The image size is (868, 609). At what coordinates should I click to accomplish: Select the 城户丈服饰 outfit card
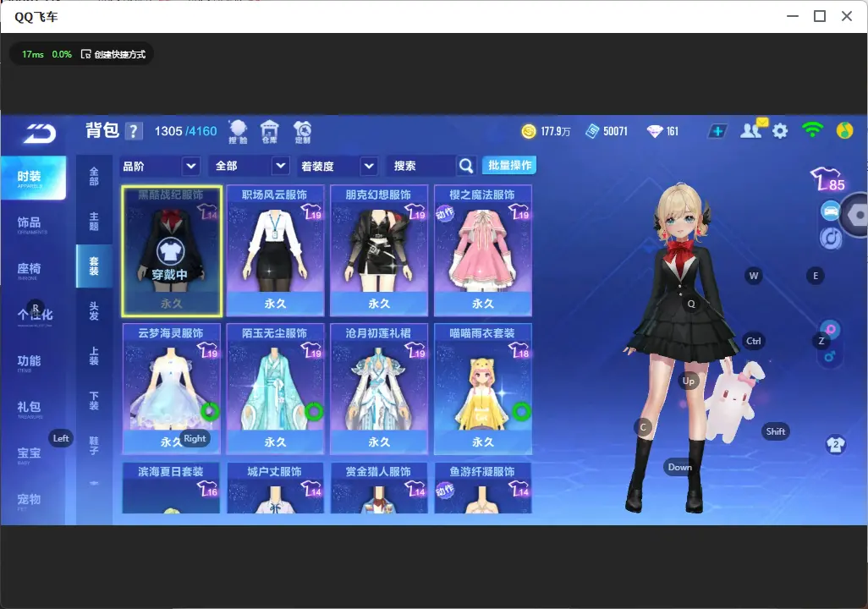point(275,488)
